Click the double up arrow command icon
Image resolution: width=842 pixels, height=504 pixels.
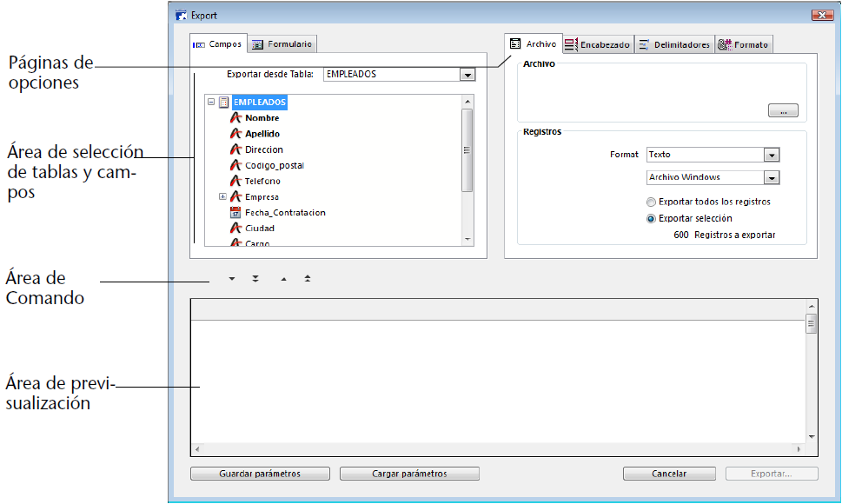pos(308,280)
